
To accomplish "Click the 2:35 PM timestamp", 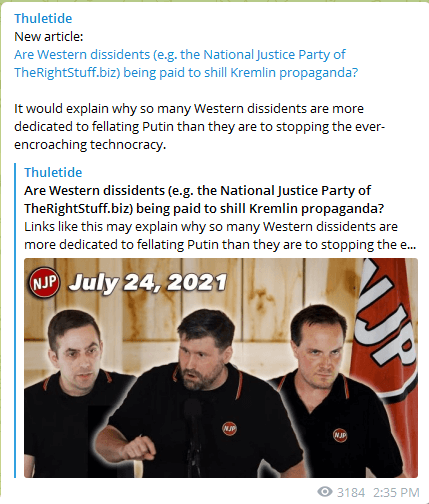I will 396,492.
